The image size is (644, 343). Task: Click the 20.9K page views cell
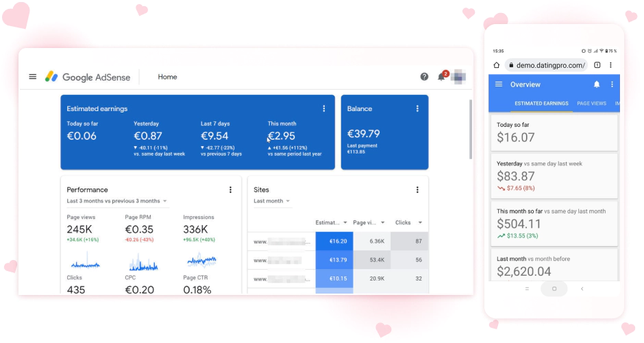click(372, 279)
